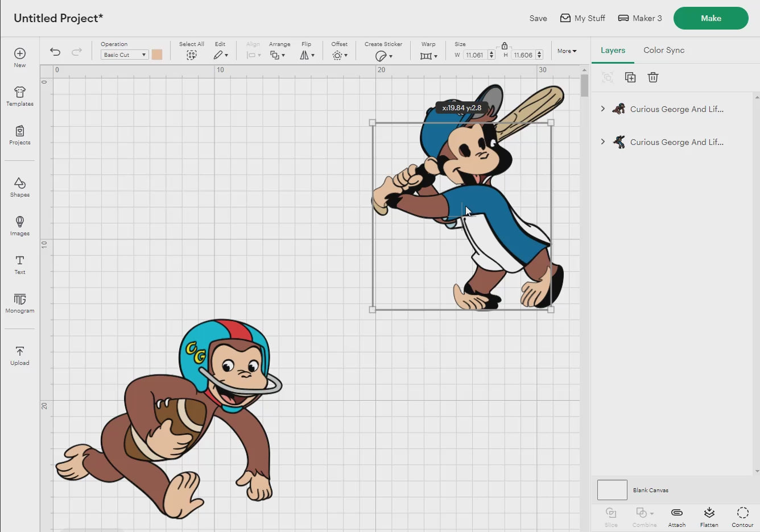This screenshot has height=532, width=760.
Task: Click the canvas vertical scrollbar thumb
Action: [584, 86]
